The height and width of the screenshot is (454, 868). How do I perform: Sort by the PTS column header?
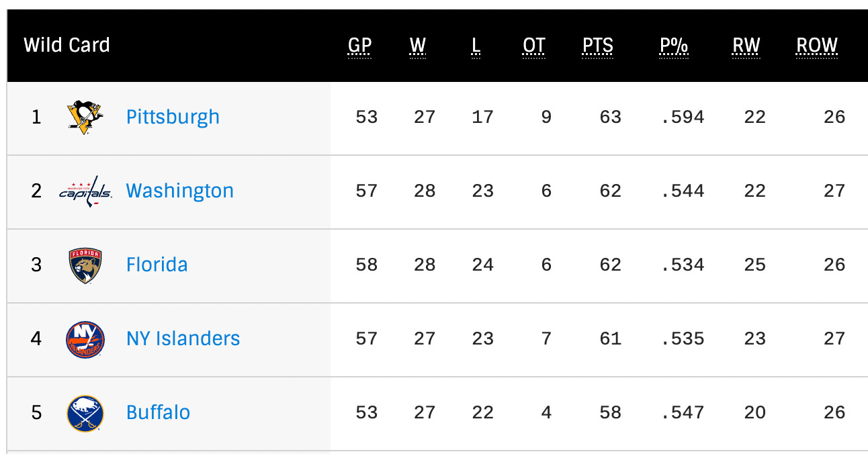(597, 46)
